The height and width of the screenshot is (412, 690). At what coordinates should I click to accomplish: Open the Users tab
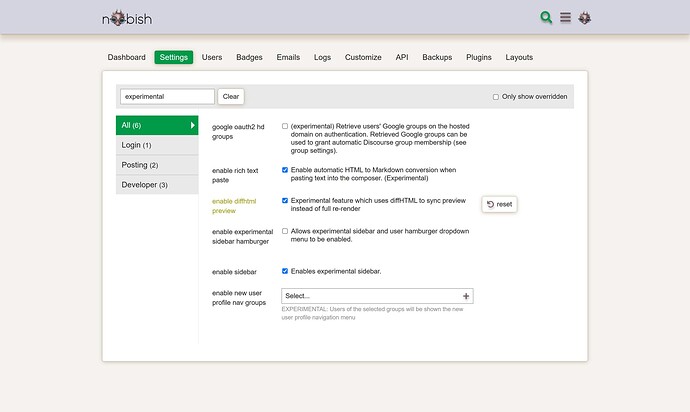tap(212, 57)
